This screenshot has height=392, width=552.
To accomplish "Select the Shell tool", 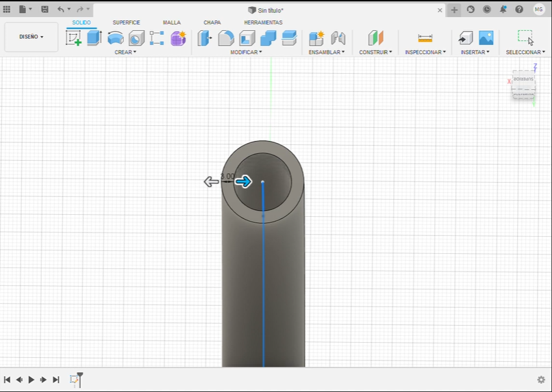I will tap(247, 38).
